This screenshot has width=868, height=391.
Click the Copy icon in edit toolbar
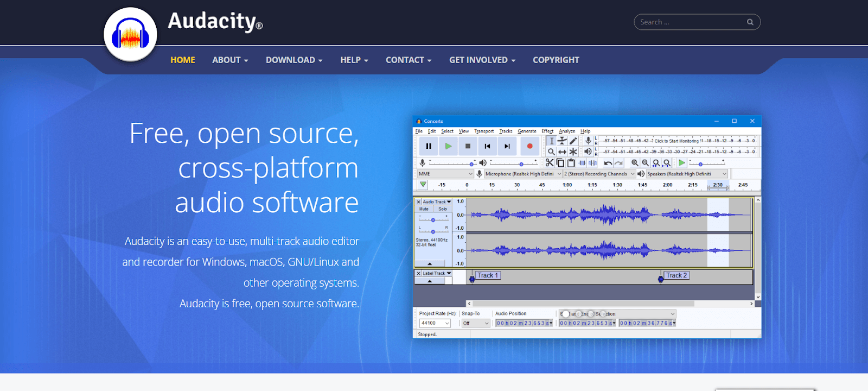tap(560, 163)
